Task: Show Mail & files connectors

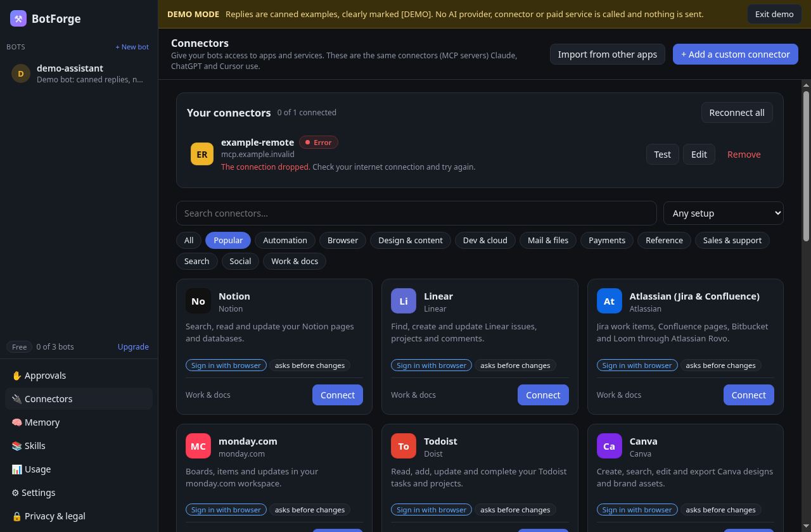Action: pyautogui.click(x=548, y=241)
